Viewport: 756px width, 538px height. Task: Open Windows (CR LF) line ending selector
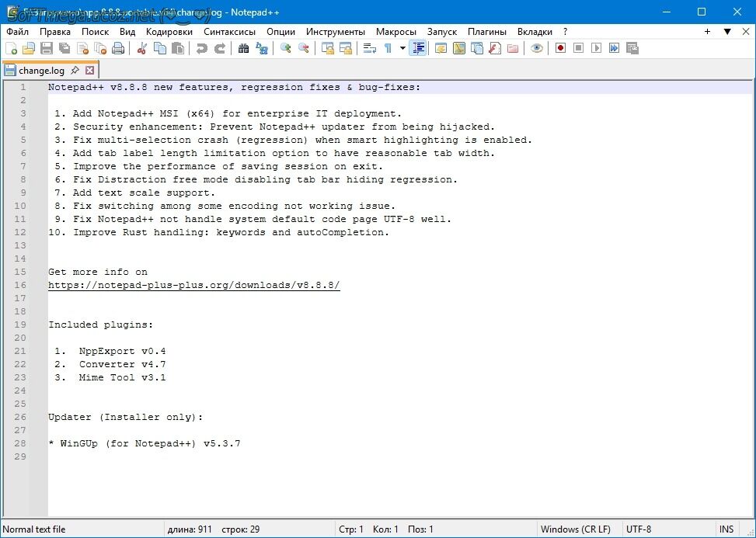pyautogui.click(x=575, y=529)
